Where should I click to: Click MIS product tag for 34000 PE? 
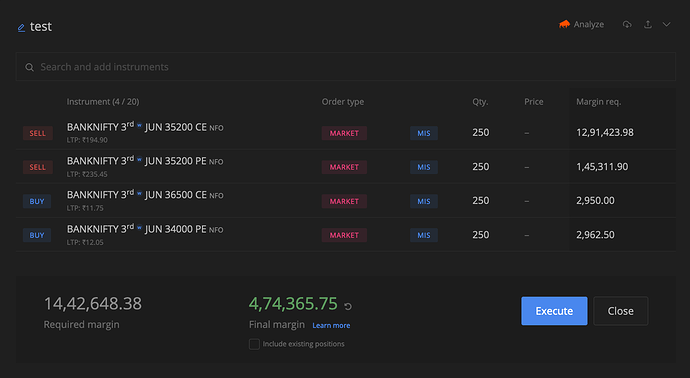[x=424, y=235]
